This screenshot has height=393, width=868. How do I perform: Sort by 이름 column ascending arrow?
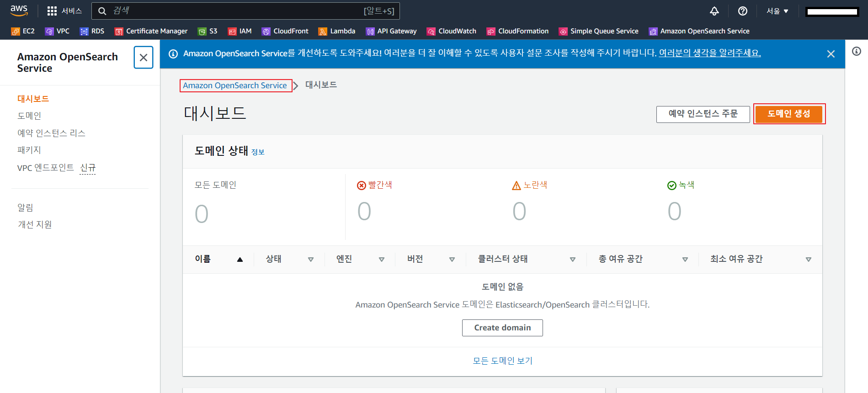(240, 260)
